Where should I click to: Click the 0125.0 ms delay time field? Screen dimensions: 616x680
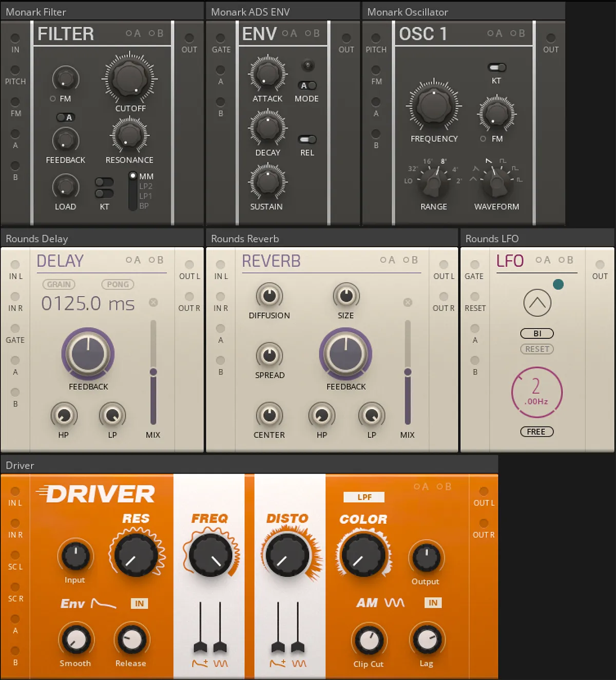click(x=88, y=304)
